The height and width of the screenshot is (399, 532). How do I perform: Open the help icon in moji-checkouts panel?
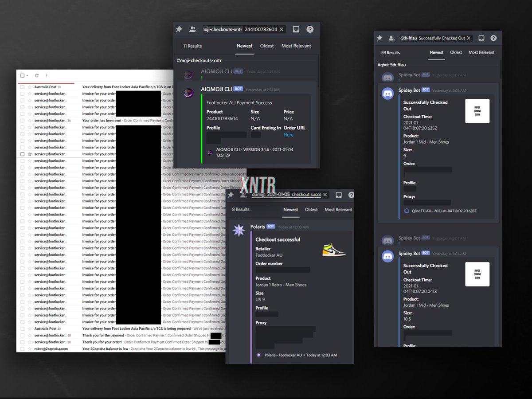[310, 29]
